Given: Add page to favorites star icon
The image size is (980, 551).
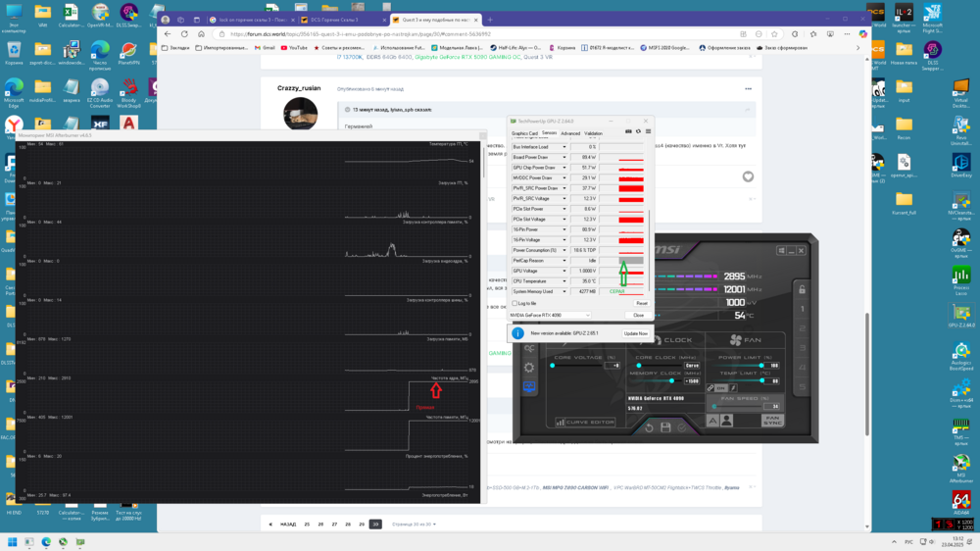Looking at the screenshot, I should tap(775, 34).
